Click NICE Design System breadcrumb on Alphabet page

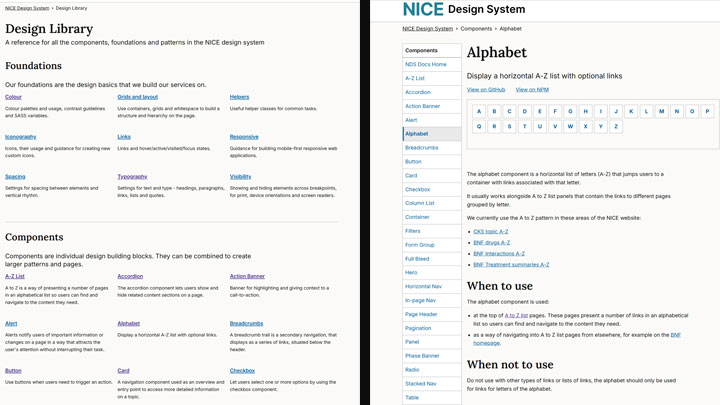point(428,28)
